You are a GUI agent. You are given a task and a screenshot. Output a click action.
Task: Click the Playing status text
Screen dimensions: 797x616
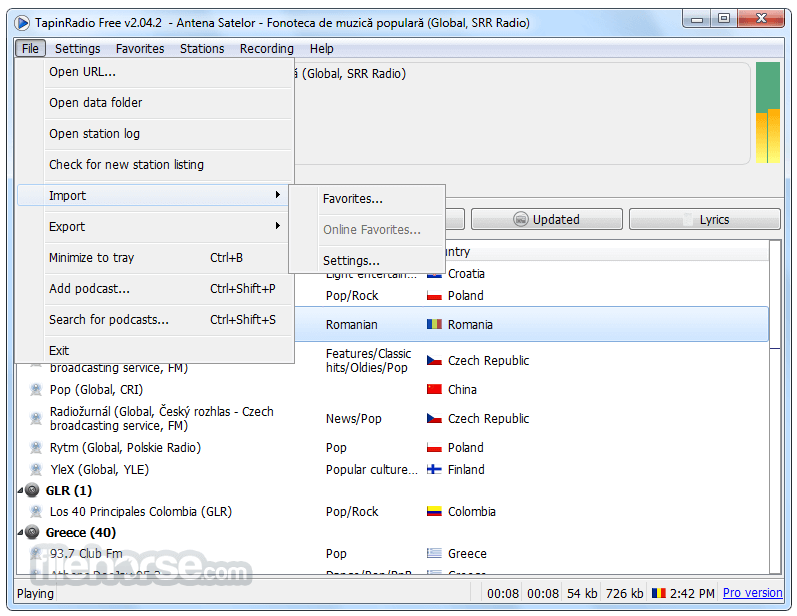(x=35, y=594)
